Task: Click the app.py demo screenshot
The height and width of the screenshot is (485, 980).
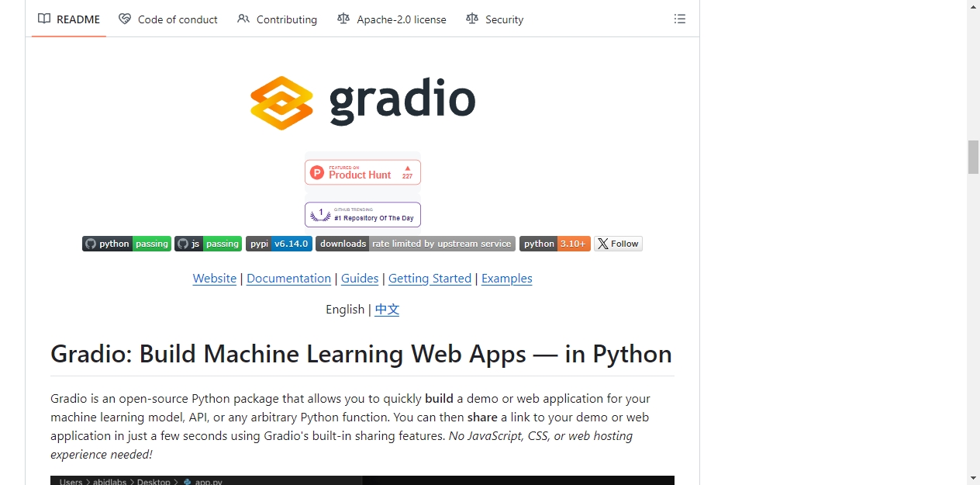Action: click(362, 480)
